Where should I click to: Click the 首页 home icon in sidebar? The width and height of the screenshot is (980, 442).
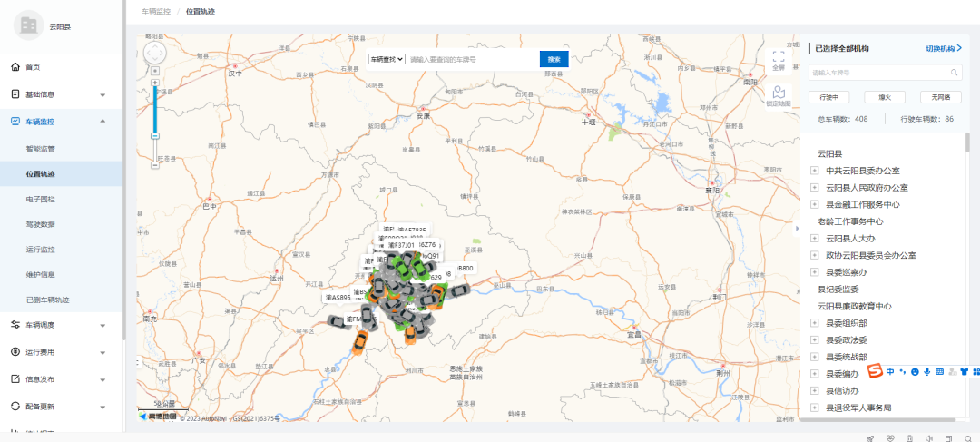click(x=15, y=67)
